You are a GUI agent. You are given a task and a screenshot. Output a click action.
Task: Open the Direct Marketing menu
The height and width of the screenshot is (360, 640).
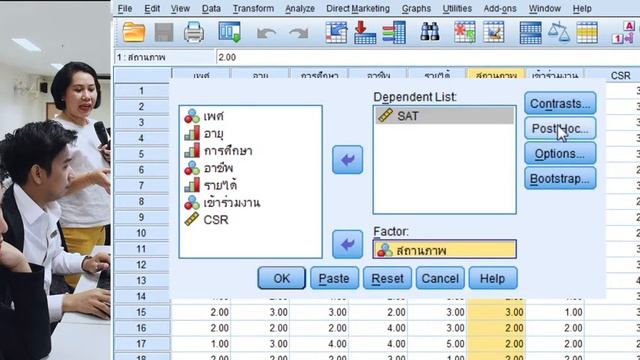tap(358, 8)
